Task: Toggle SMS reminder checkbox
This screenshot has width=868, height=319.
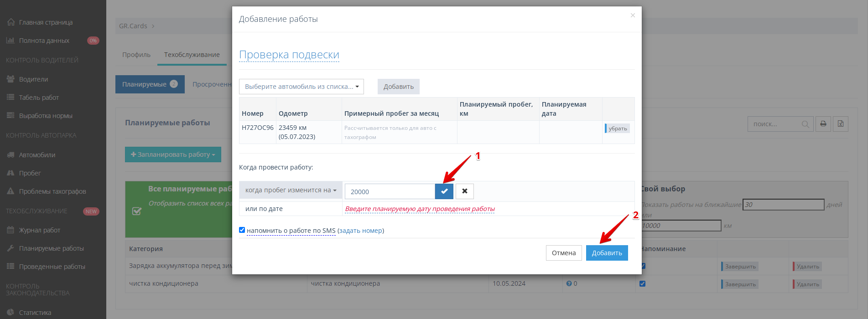Action: coord(242,230)
